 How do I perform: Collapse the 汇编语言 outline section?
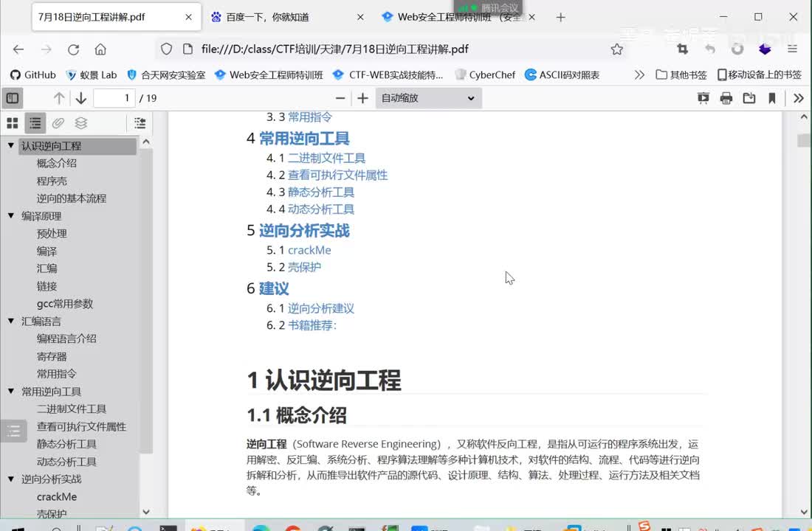(x=11, y=321)
